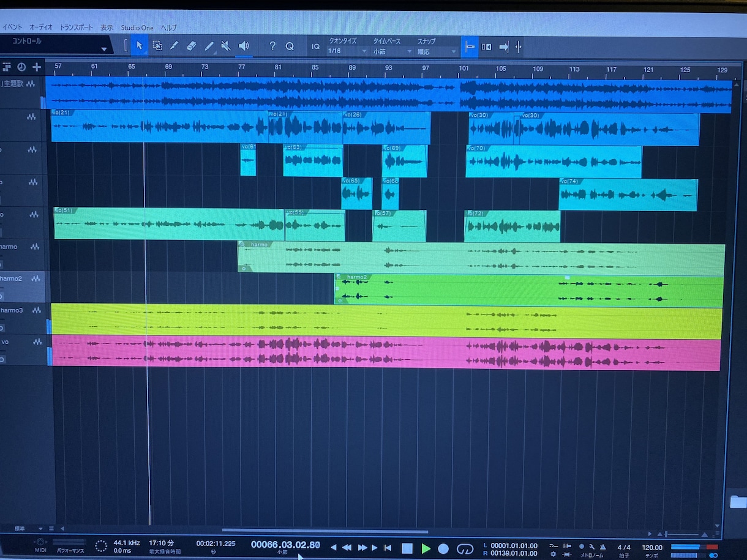Click the question mark help icon
This screenshot has width=747, height=560.
(x=272, y=46)
